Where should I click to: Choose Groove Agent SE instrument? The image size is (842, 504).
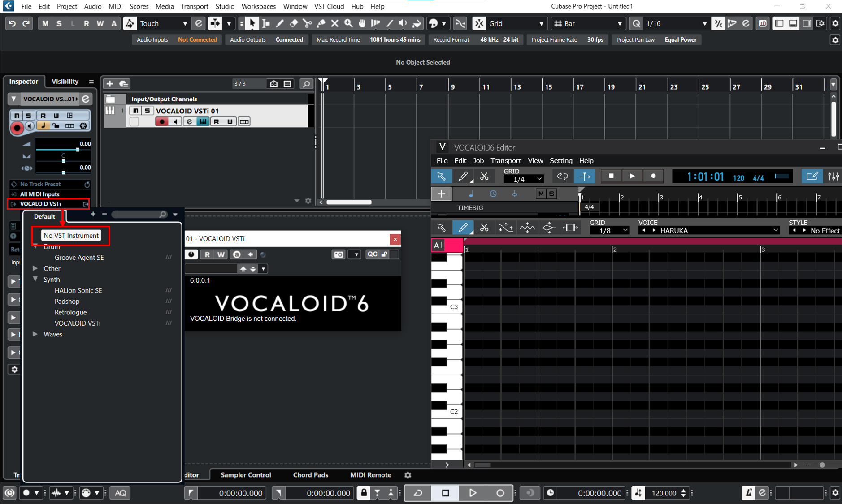click(79, 258)
